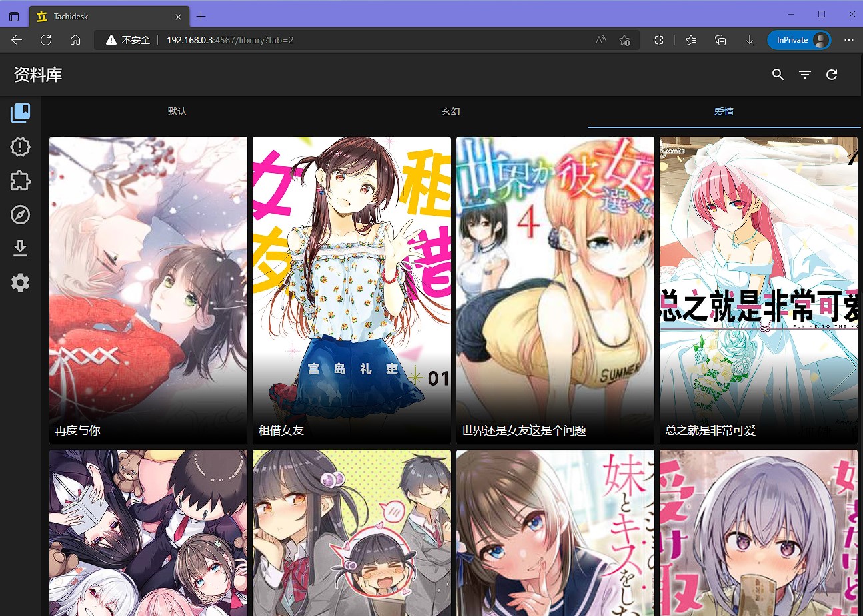Viewport: 863px width, 616px height.
Task: Open the cover with yellow dotted background
Action: point(352,533)
